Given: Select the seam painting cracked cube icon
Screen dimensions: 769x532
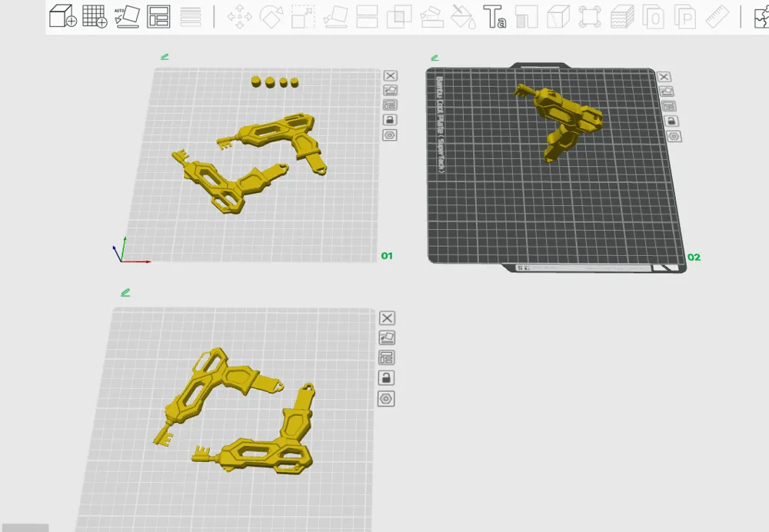Looking at the screenshot, I should point(558,17).
